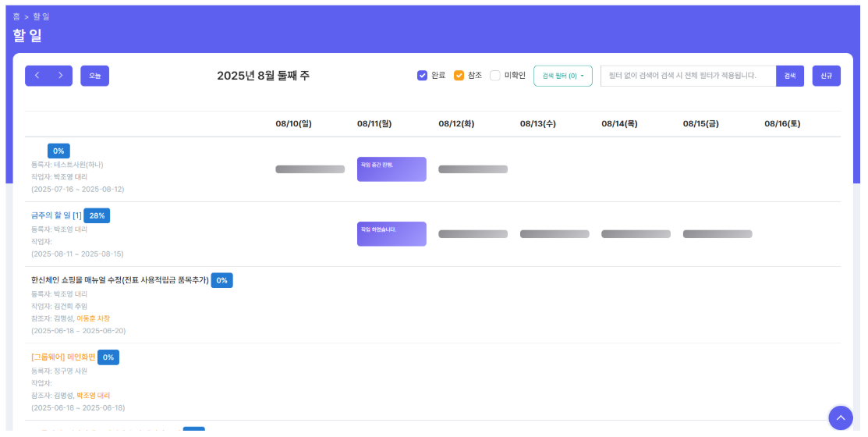Enable the 미확인 checkbox
Image resolution: width=868 pixels, height=437 pixels.
[x=495, y=76]
